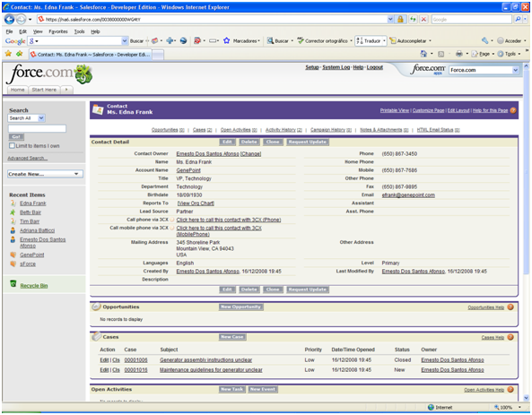532x415 pixels.
Task: Click the Advanced Search... link
Action: [28, 158]
